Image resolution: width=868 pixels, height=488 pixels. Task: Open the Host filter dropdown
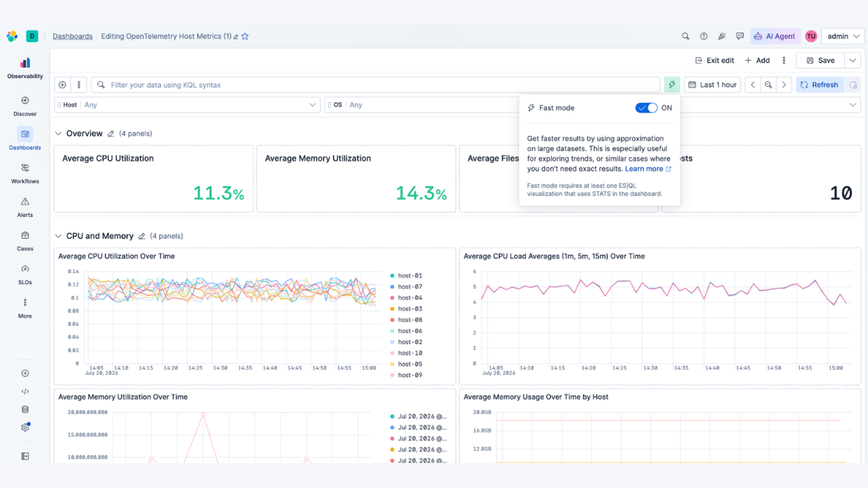(187, 105)
